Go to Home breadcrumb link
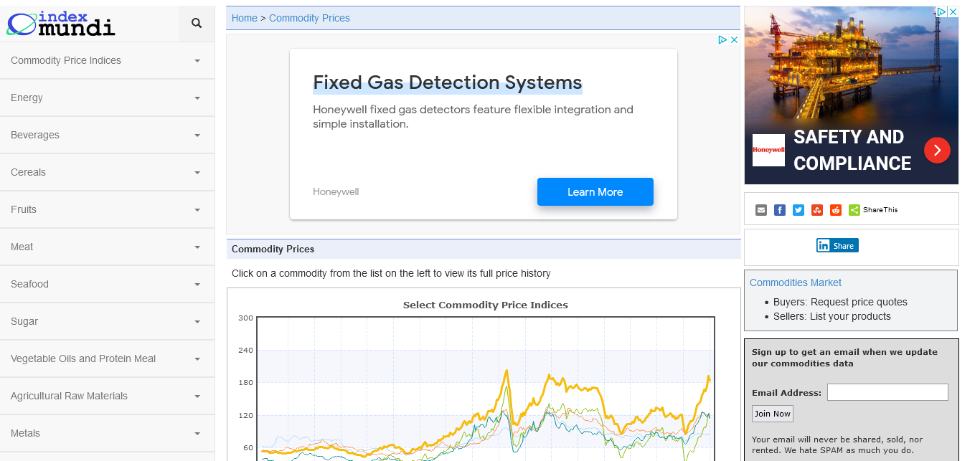The image size is (980, 461). (244, 18)
